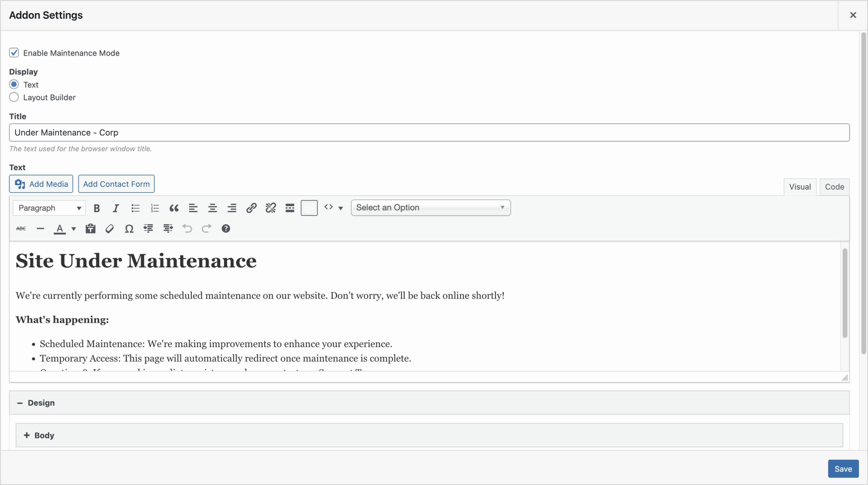This screenshot has height=485, width=868.
Task: Select the Text display radio option
Action: pos(14,84)
